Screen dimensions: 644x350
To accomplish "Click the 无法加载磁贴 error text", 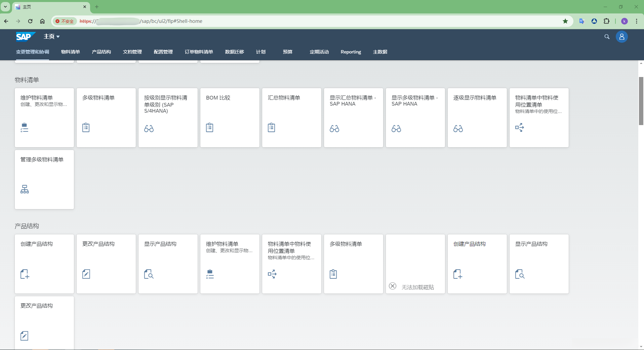I will 418,287.
